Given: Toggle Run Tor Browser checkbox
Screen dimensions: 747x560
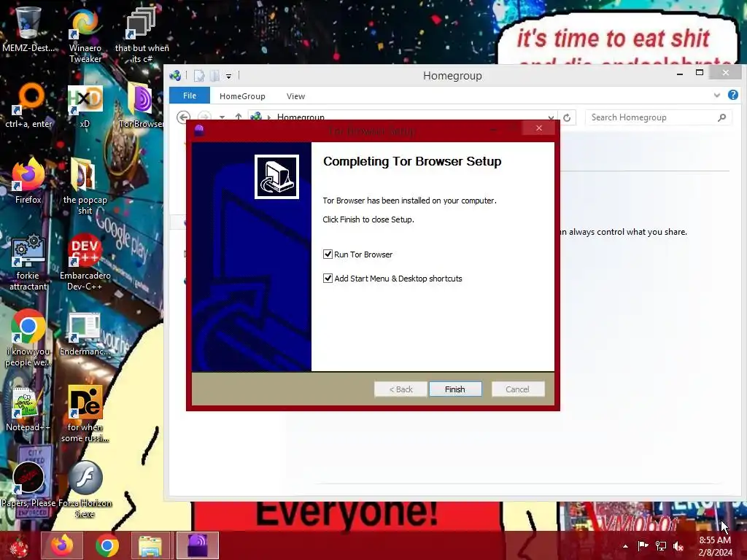Looking at the screenshot, I should pos(328,254).
